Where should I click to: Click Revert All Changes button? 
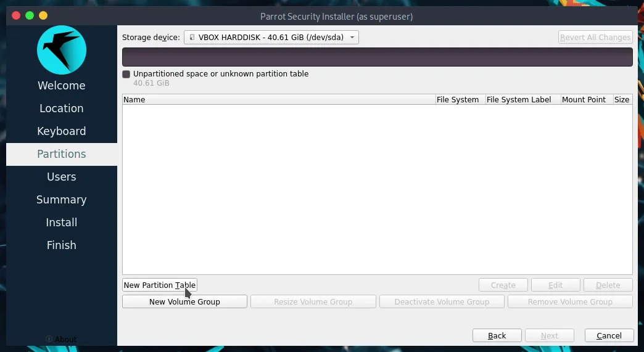tap(595, 38)
